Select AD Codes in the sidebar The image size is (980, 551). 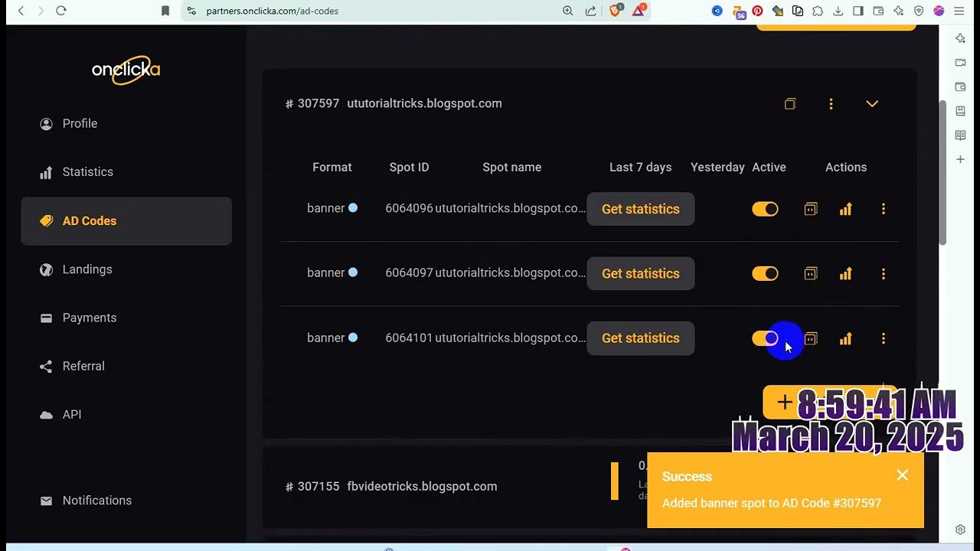126,221
